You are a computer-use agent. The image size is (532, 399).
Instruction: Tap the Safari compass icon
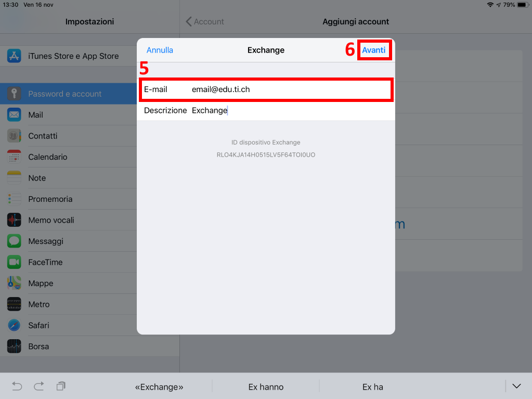[14, 325]
